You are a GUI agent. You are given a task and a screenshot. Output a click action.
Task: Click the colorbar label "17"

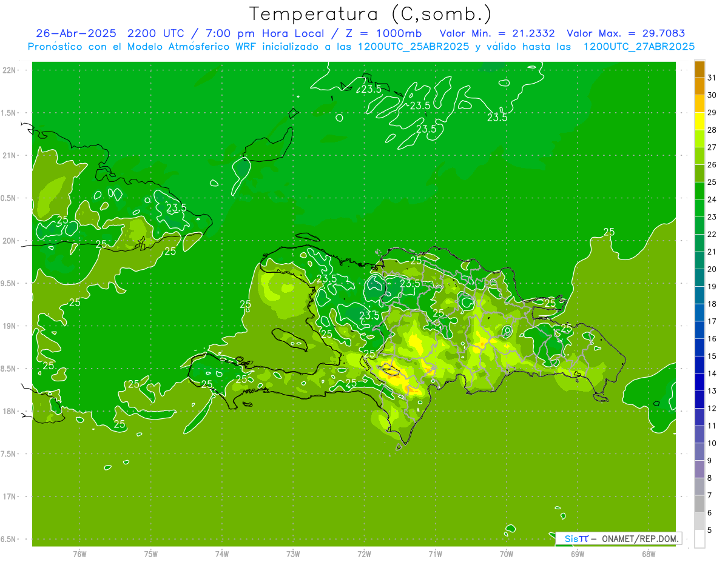click(x=712, y=321)
